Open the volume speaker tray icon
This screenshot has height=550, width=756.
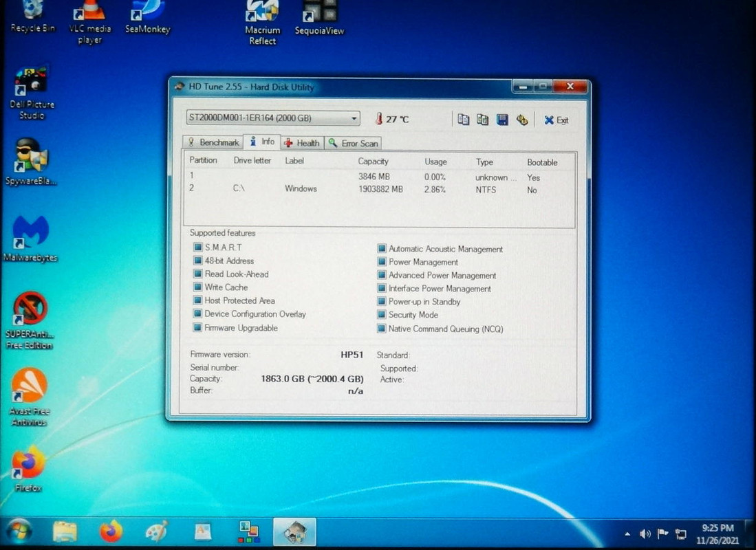coord(645,533)
